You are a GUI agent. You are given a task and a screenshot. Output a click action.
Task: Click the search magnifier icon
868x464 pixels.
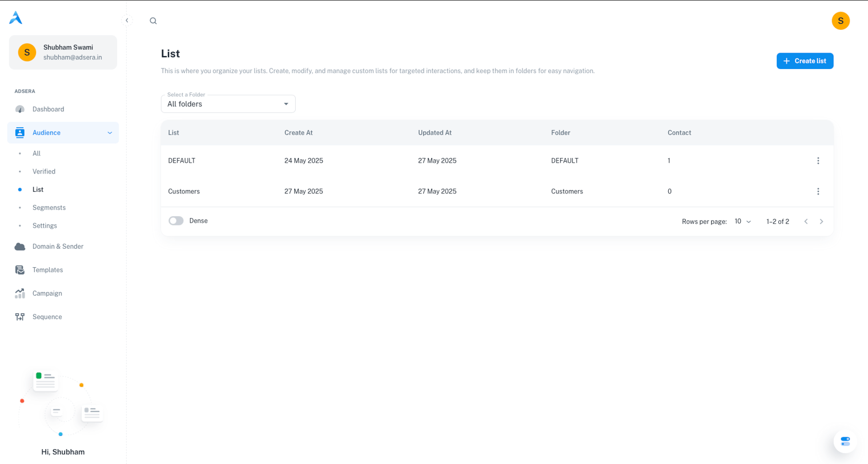point(153,21)
